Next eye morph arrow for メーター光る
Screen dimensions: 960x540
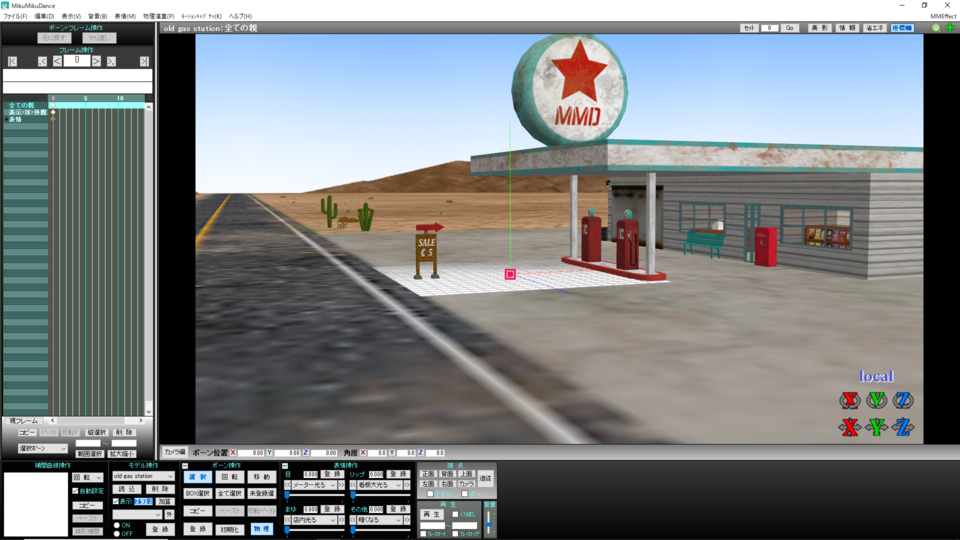(x=341, y=485)
